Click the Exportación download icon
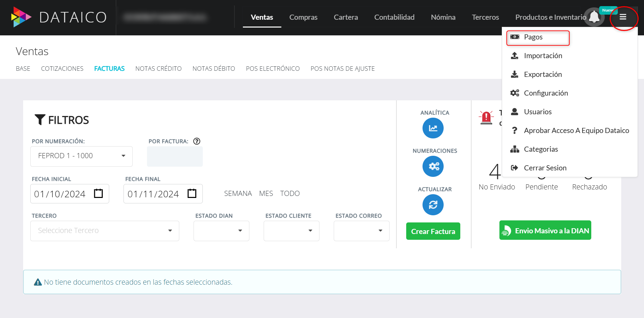Image resolution: width=644 pixels, height=318 pixels. [x=514, y=74]
